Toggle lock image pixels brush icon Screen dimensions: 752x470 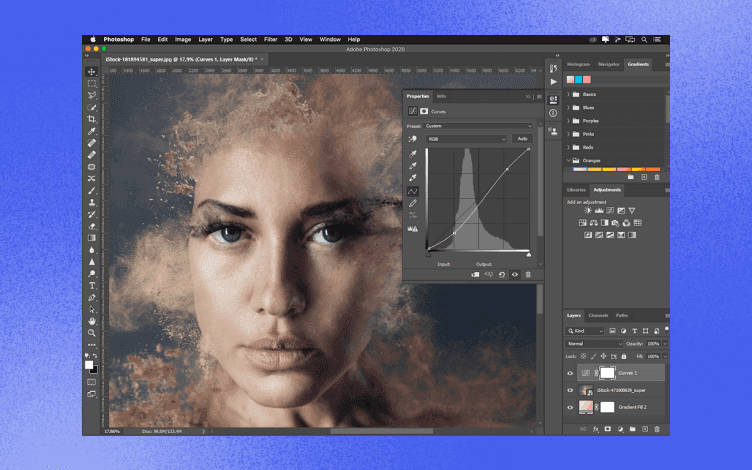click(x=593, y=356)
